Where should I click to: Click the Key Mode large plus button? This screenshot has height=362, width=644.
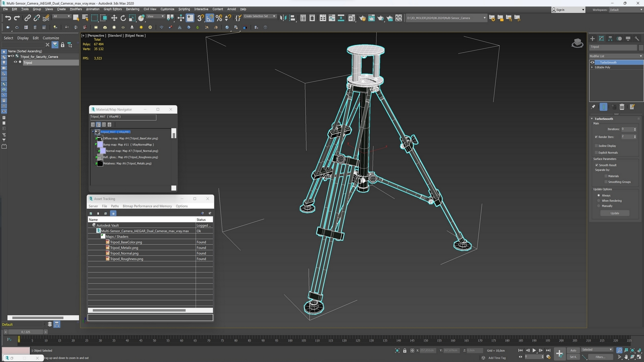(559, 353)
